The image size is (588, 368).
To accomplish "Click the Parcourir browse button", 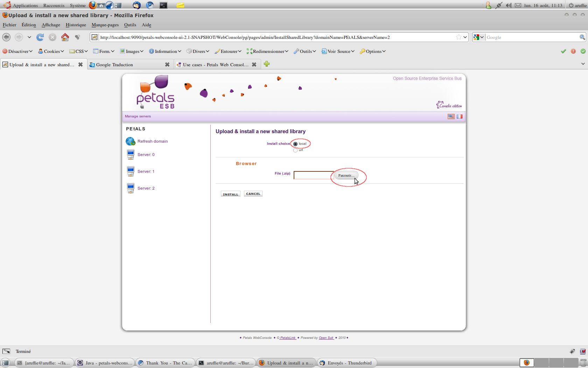I will pos(346,175).
